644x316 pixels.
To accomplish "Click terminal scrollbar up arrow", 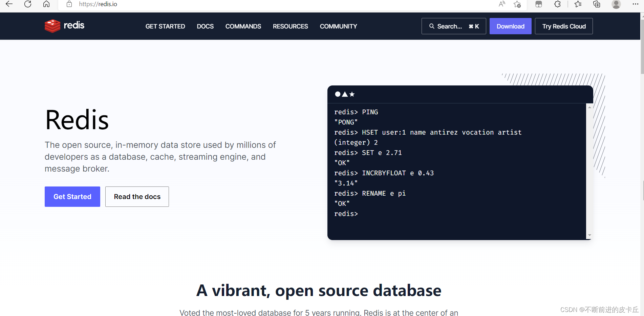I will (589, 107).
